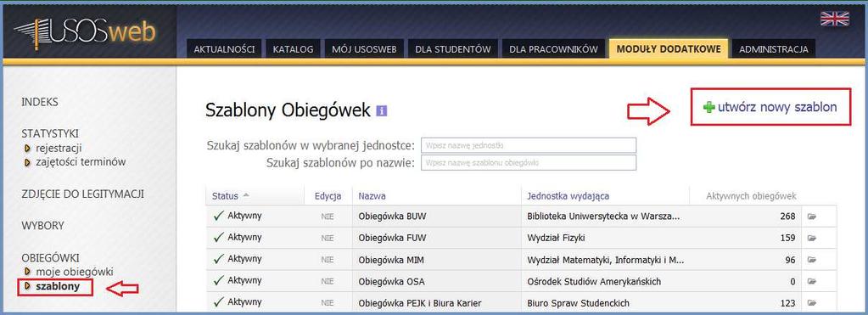Click 'NIE' edition cell in FUW row
The height and width of the screenshot is (315, 868).
(x=328, y=238)
